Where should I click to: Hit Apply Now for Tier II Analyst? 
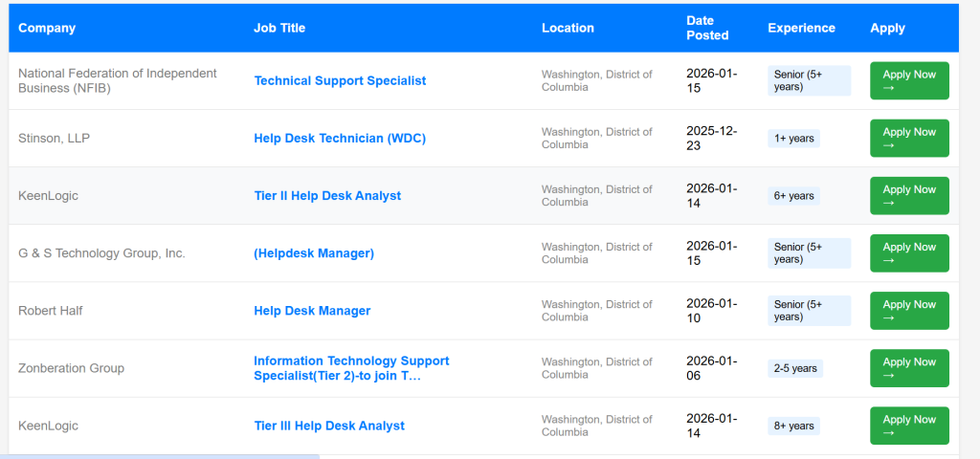pos(908,196)
